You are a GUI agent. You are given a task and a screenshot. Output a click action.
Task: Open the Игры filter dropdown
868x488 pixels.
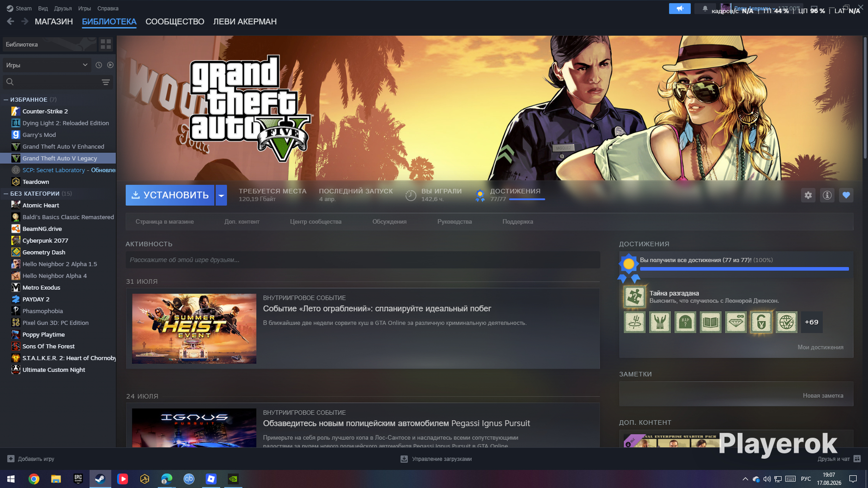coord(47,65)
